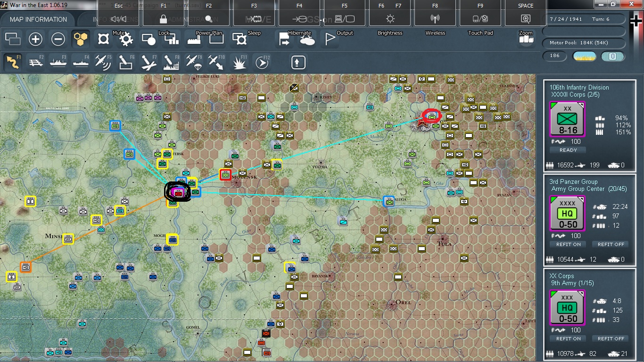Click the Tula city label on the map
Screen dimensions: 644x362
tap(445, 243)
